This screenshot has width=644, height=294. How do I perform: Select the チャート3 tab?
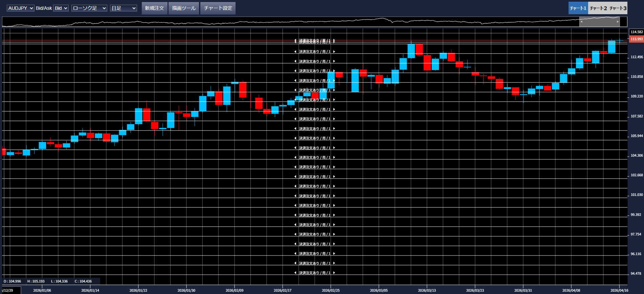pyautogui.click(x=618, y=8)
